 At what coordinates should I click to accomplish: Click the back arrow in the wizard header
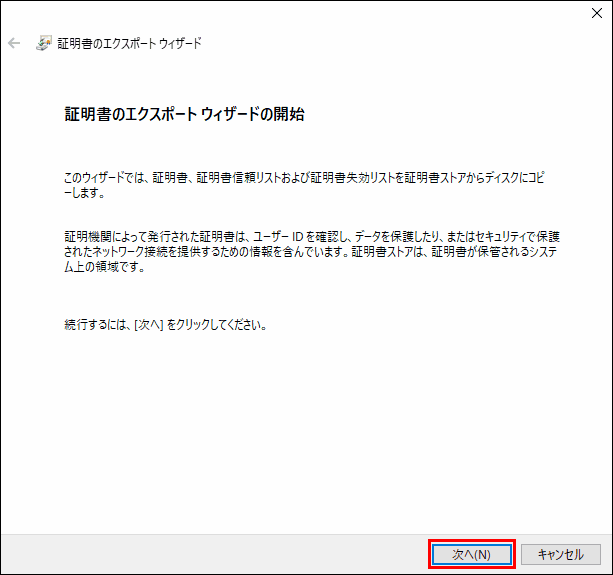pyautogui.click(x=14, y=43)
